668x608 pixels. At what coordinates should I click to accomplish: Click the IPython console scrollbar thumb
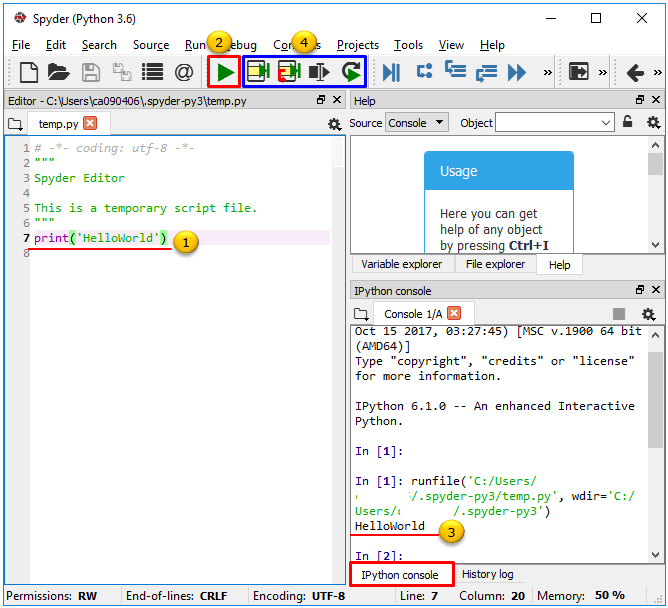pyautogui.click(x=655, y=400)
